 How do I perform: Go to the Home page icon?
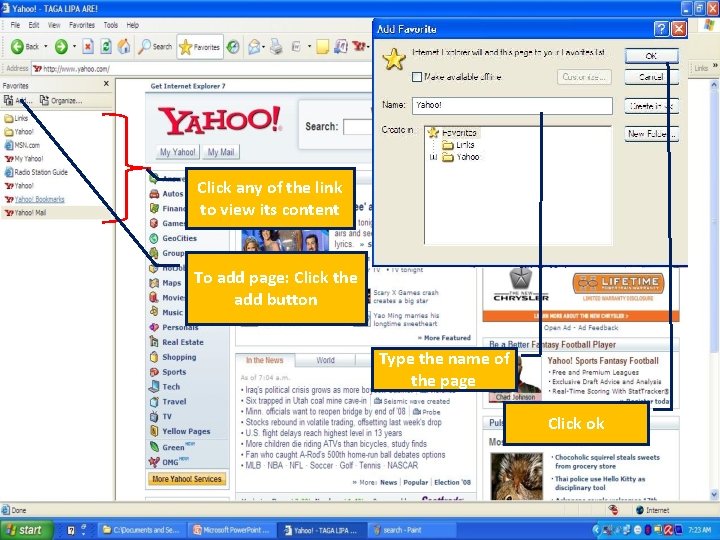[124, 46]
